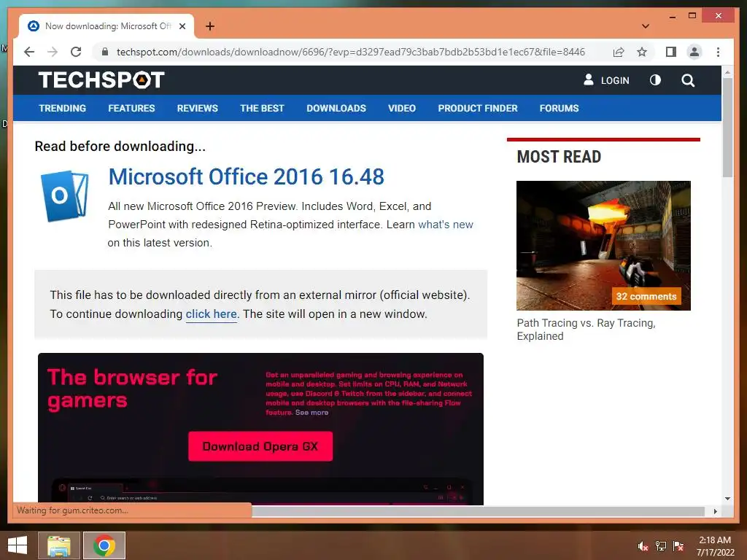This screenshot has height=560, width=747.
Task: Reload the page with the refresh icon
Action: (76, 52)
